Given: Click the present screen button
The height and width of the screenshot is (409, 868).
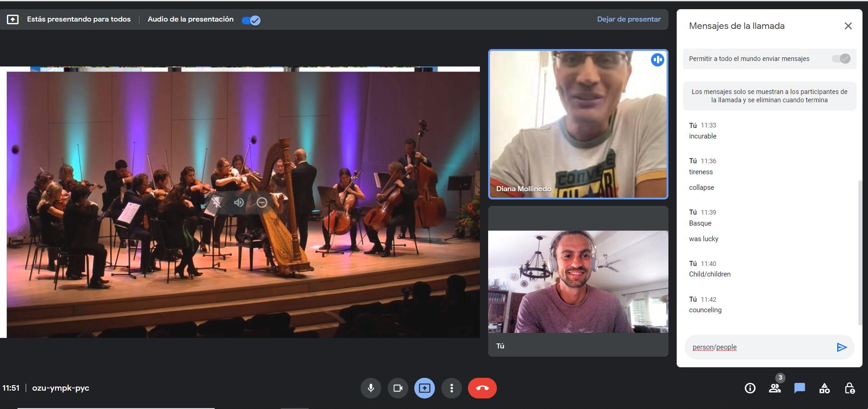Looking at the screenshot, I should coord(424,388).
